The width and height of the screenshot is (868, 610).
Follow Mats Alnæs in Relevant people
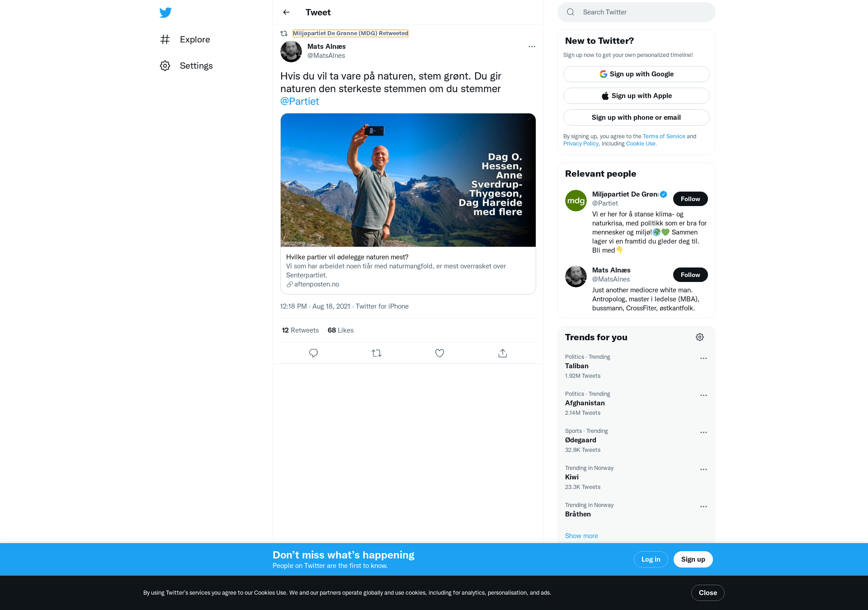click(690, 275)
